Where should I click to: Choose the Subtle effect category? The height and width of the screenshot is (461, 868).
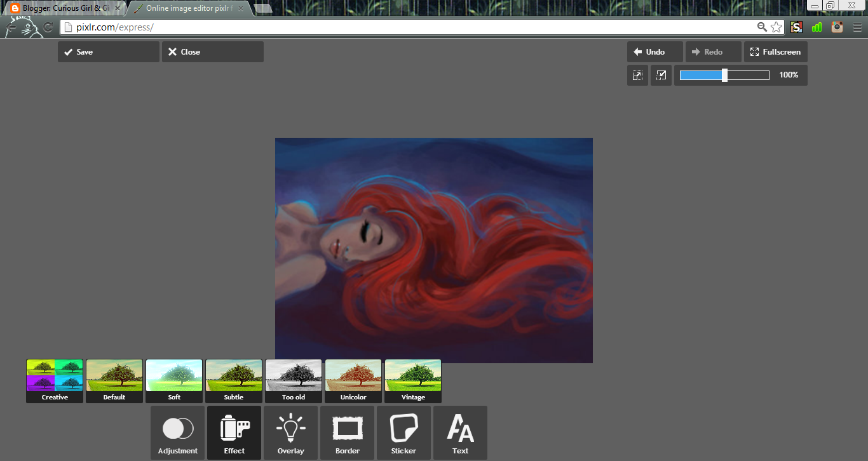(234, 381)
